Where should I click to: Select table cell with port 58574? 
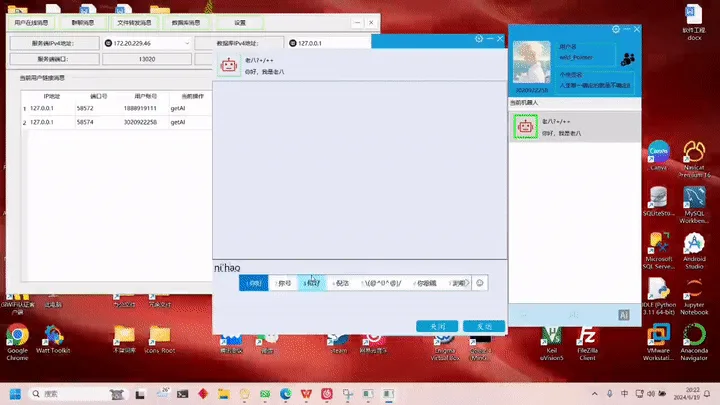[98, 122]
